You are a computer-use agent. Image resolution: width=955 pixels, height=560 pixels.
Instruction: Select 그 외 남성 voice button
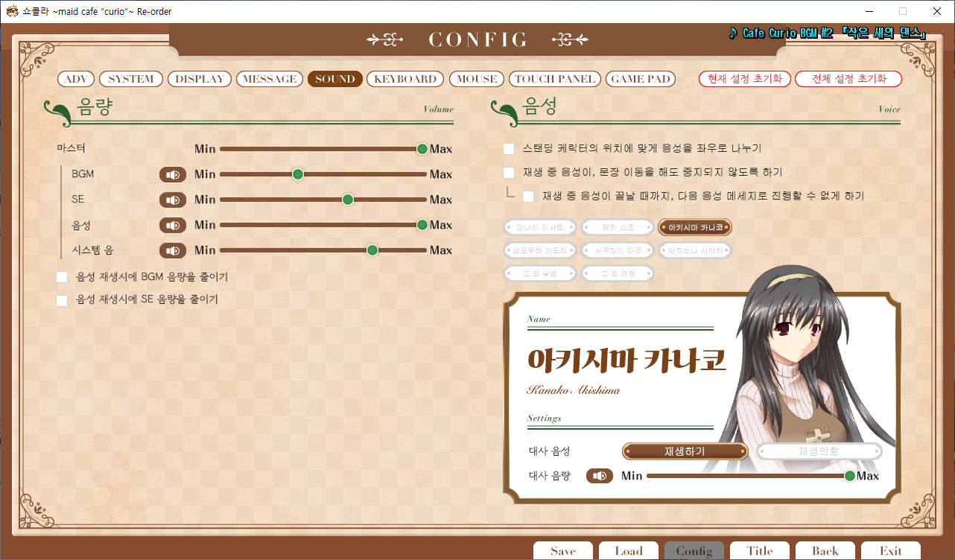pyautogui.click(x=540, y=273)
